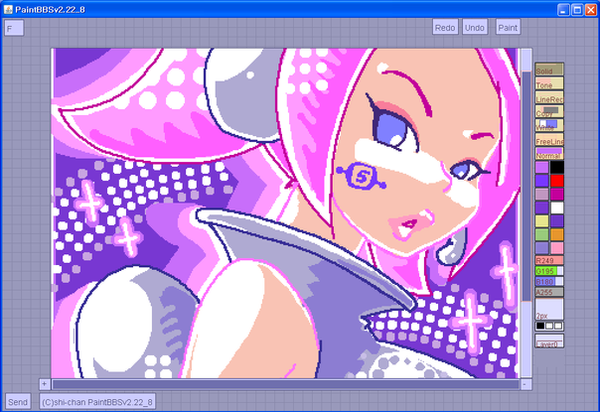Switch the FreeLine drawing mode
Viewport: 600px width, 412px height.
(549, 140)
